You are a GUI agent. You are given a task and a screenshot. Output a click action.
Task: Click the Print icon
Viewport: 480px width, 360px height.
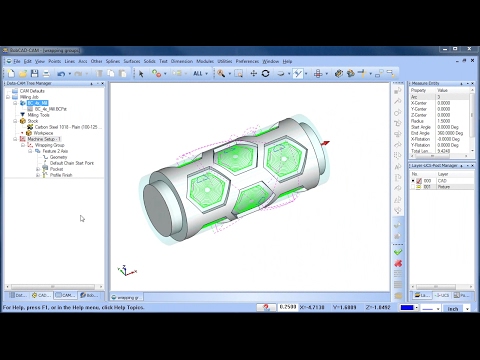click(x=46, y=73)
